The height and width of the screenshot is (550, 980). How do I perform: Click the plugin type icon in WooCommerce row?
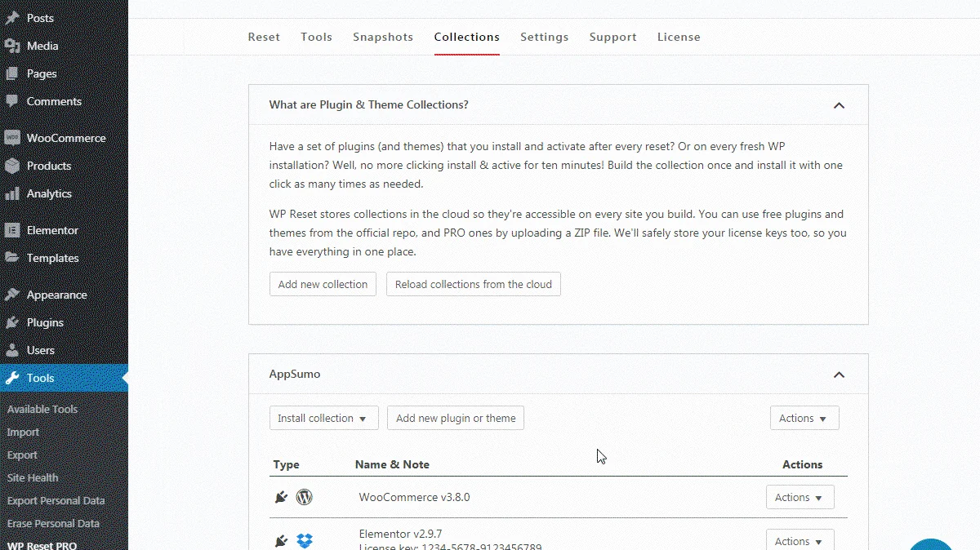pyautogui.click(x=281, y=497)
